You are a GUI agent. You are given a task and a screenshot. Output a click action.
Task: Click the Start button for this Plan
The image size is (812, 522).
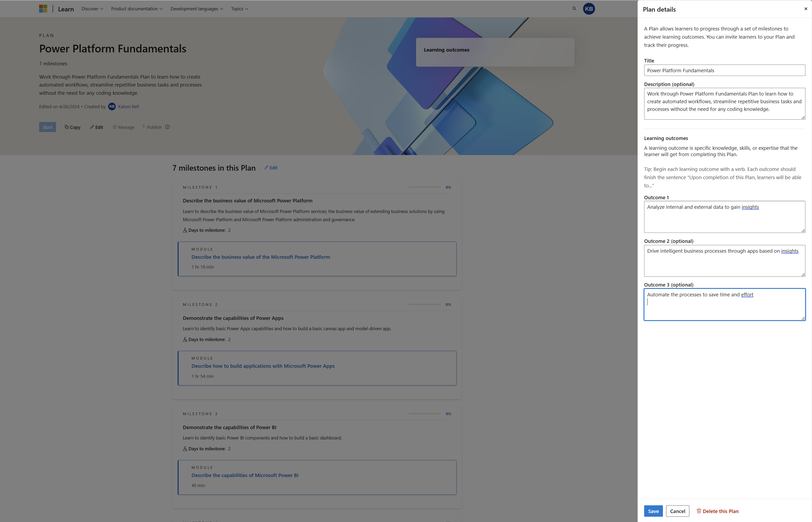click(47, 127)
